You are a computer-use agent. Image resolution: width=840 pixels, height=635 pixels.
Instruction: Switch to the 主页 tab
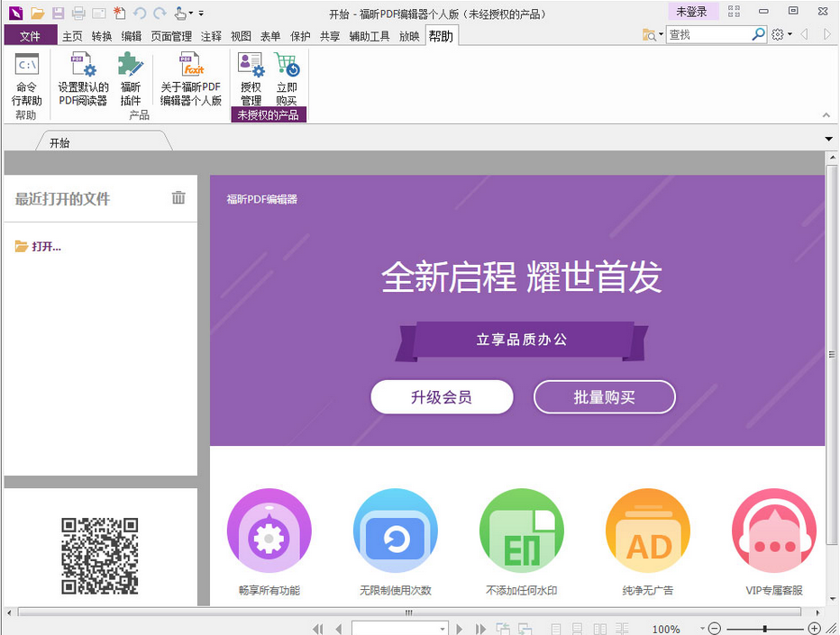(72, 36)
